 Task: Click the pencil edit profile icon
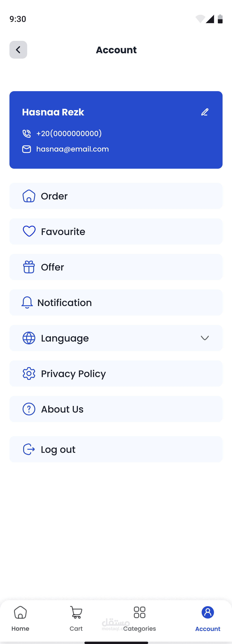coord(205,112)
